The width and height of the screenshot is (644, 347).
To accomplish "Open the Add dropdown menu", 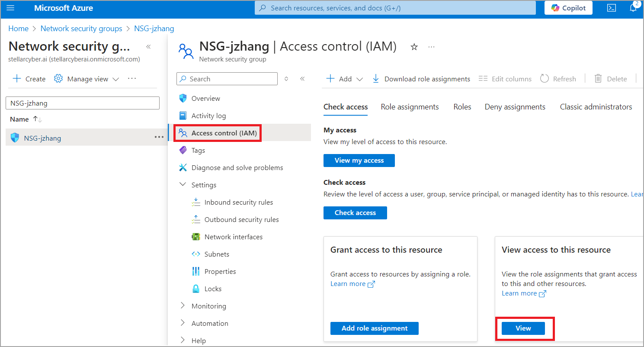I will coord(345,79).
